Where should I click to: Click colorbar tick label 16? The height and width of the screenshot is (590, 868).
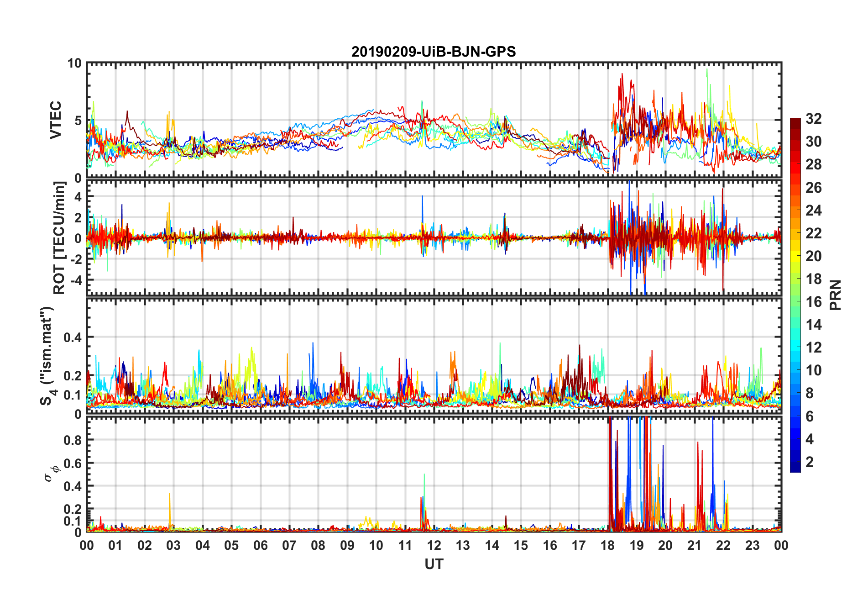click(814, 302)
